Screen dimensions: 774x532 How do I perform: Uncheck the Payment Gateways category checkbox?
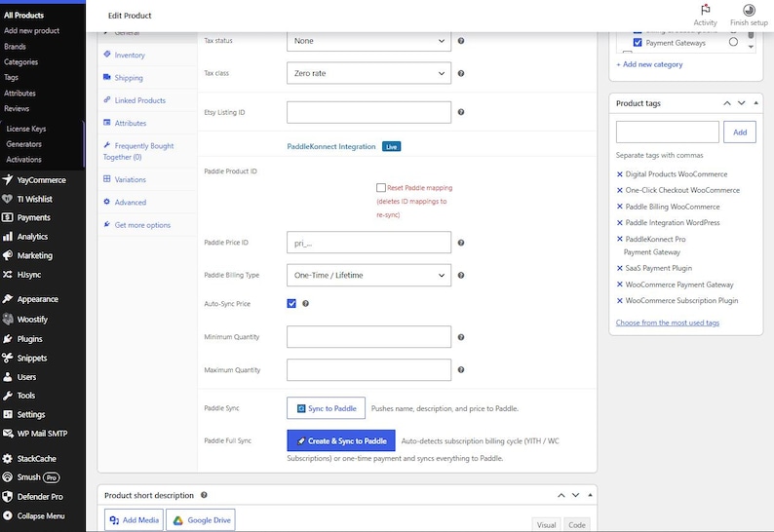(x=638, y=43)
